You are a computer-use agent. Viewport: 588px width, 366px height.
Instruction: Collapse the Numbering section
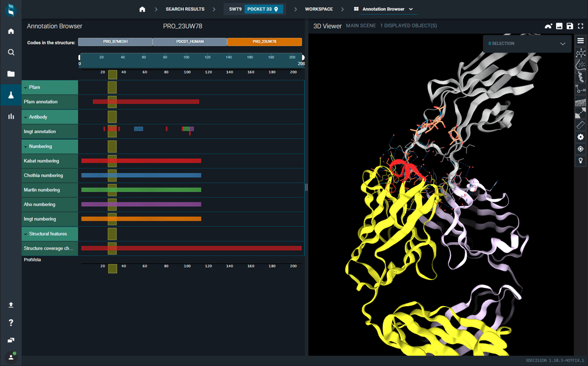point(26,147)
